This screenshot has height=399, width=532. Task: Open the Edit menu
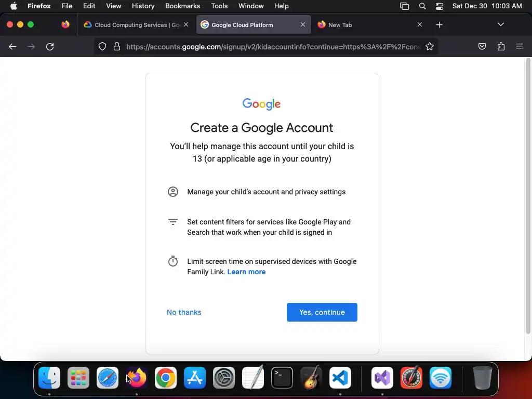point(89,6)
